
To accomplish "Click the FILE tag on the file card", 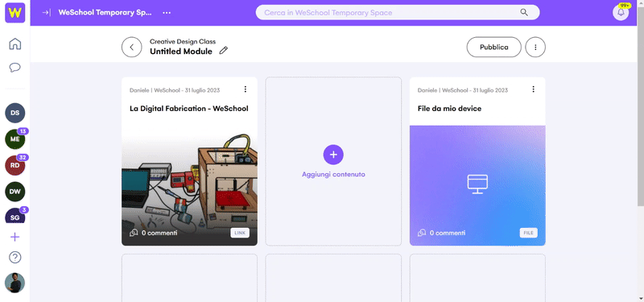I will [528, 233].
